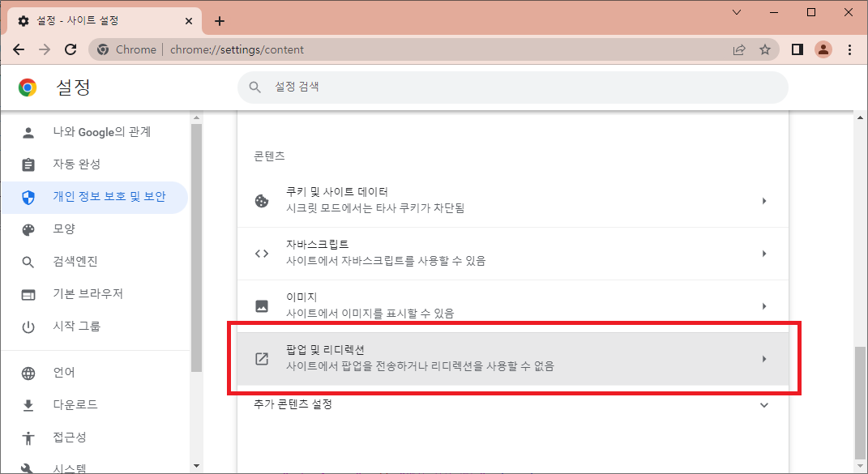Screen dimensions: 868x474
Task: Click the cookie icon beside 쿠키 및 사이트 데이터
Action: point(261,200)
